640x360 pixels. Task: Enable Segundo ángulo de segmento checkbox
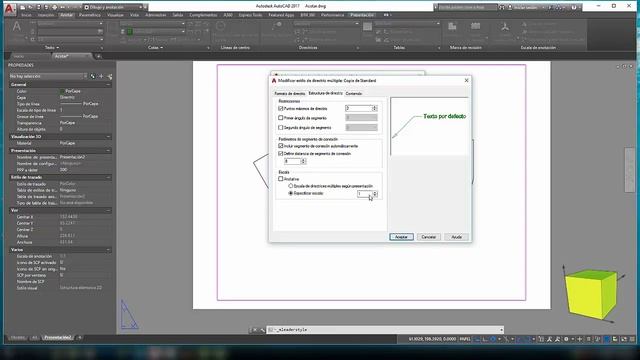[x=280, y=127]
